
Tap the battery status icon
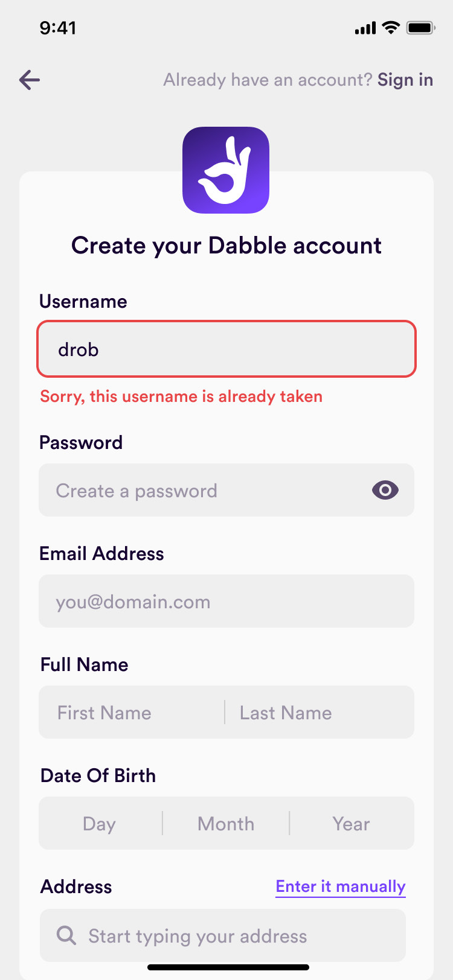pos(420,28)
